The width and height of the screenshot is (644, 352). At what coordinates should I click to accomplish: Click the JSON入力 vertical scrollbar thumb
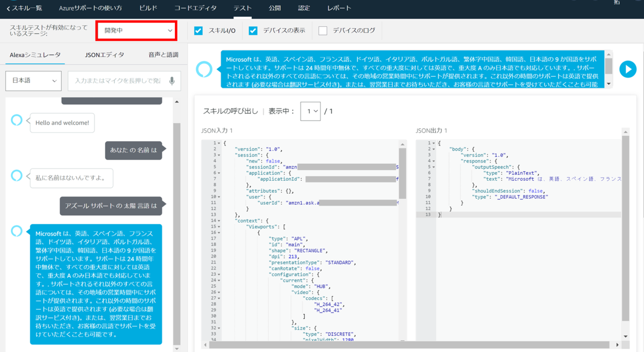pyautogui.click(x=402, y=173)
